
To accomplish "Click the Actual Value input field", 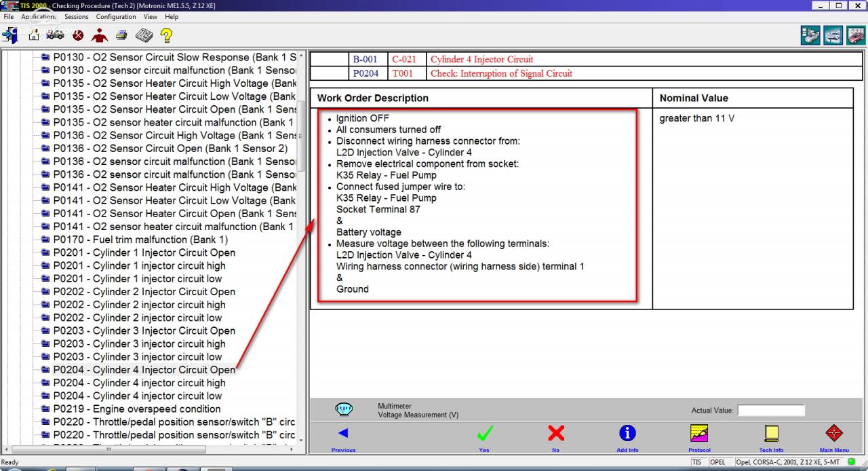I will coord(771,410).
